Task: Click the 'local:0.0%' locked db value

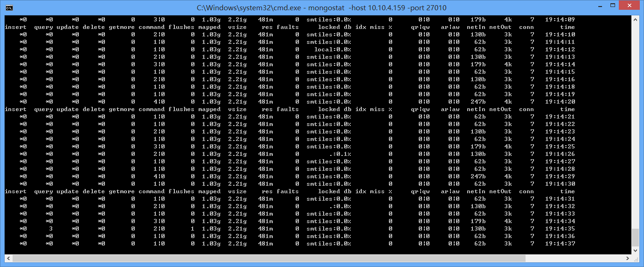Action: tap(332, 49)
